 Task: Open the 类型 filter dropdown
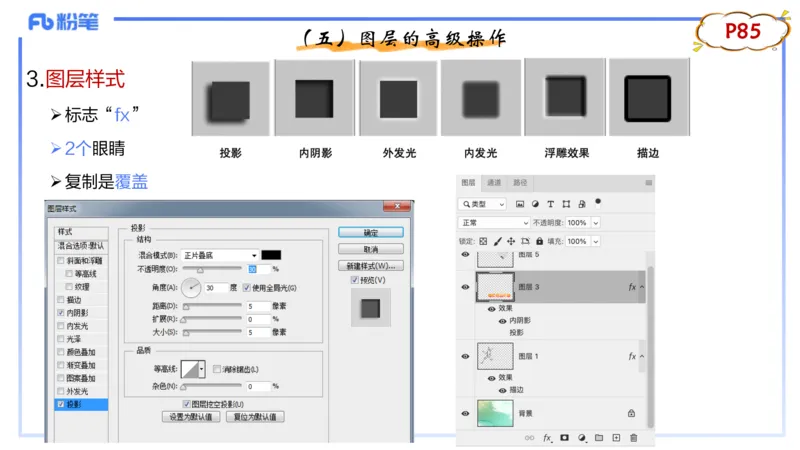[482, 204]
